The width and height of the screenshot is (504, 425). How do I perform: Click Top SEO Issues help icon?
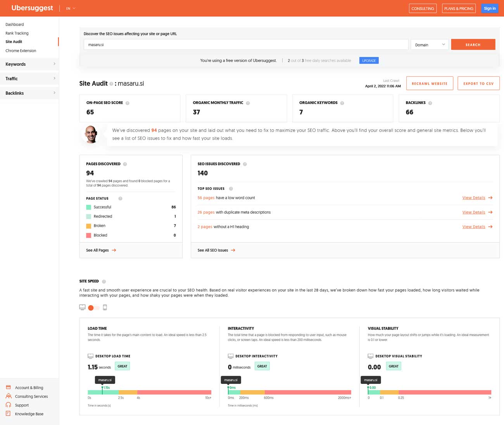coord(231,189)
